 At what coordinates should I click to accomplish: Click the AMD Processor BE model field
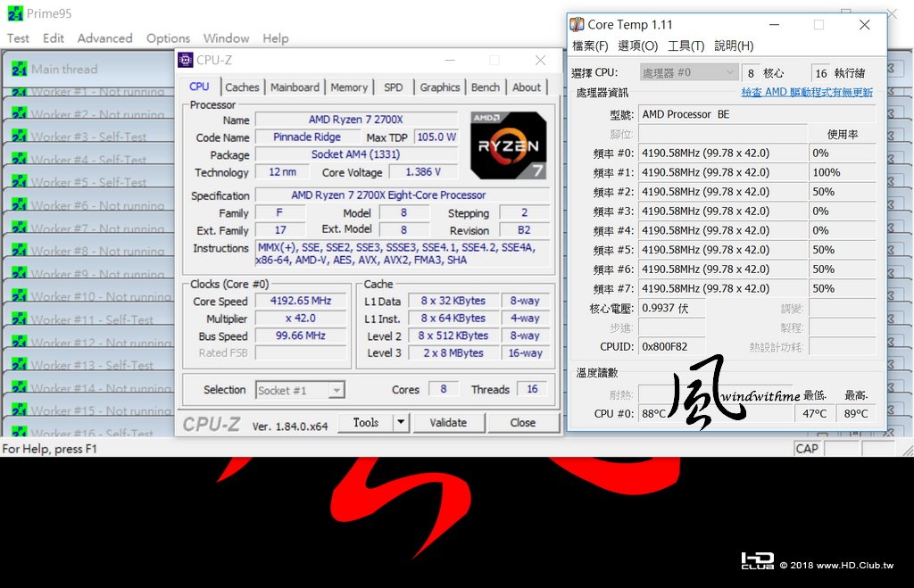tap(757, 114)
